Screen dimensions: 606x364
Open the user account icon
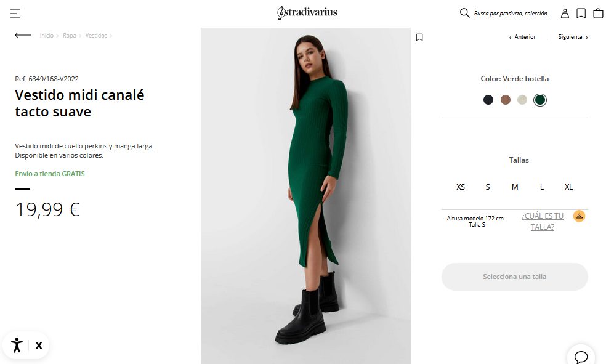coord(565,14)
